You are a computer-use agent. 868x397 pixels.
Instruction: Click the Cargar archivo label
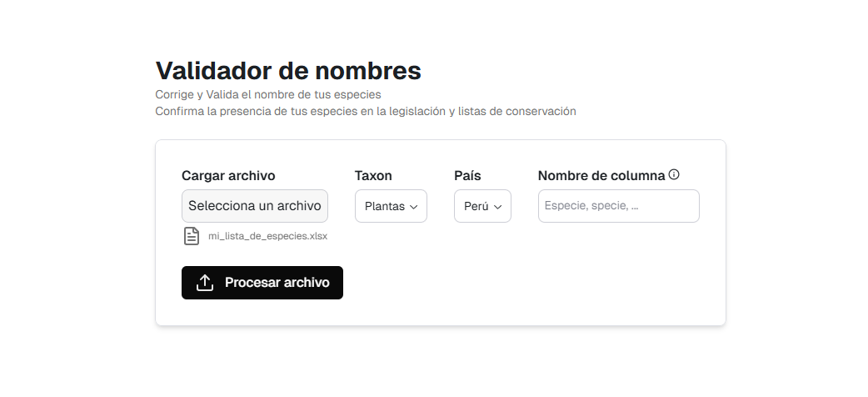coord(228,176)
